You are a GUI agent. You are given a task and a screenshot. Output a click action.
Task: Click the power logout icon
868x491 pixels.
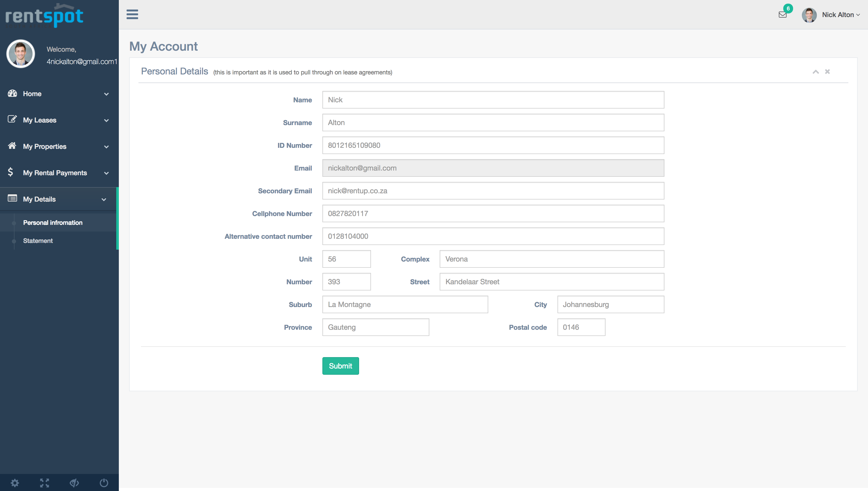point(104,482)
